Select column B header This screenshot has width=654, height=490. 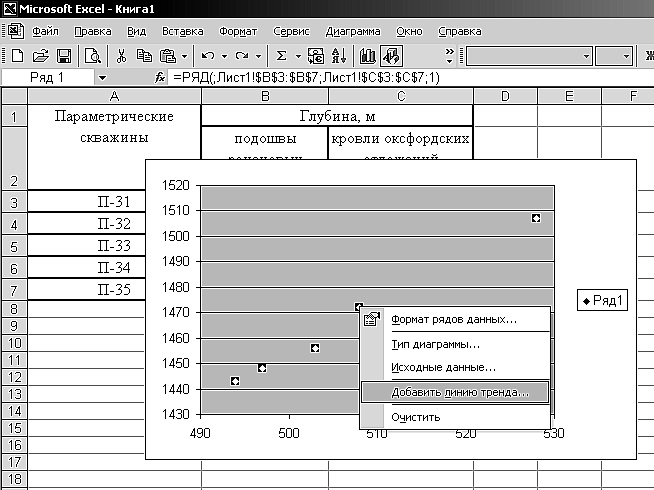(265, 96)
